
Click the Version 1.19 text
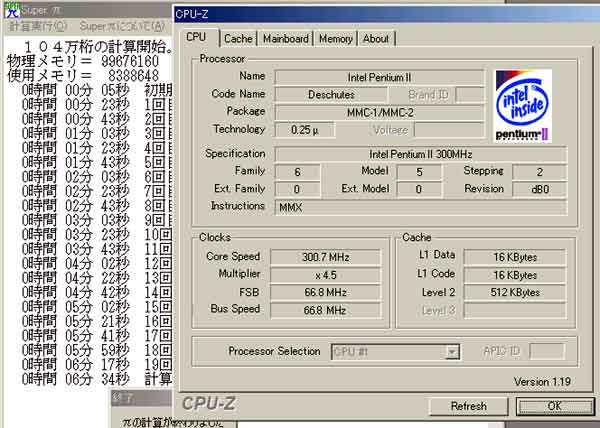tap(542, 382)
